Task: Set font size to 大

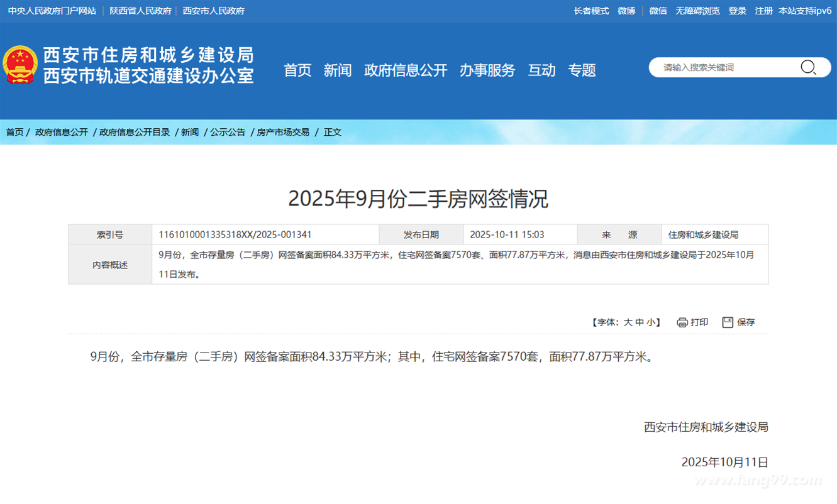Action: (x=628, y=322)
